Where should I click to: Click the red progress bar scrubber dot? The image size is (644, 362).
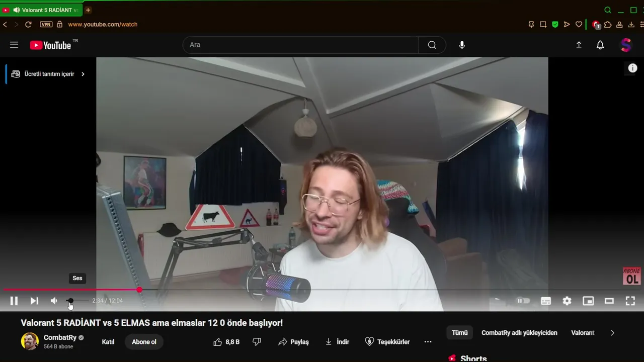[139, 290]
